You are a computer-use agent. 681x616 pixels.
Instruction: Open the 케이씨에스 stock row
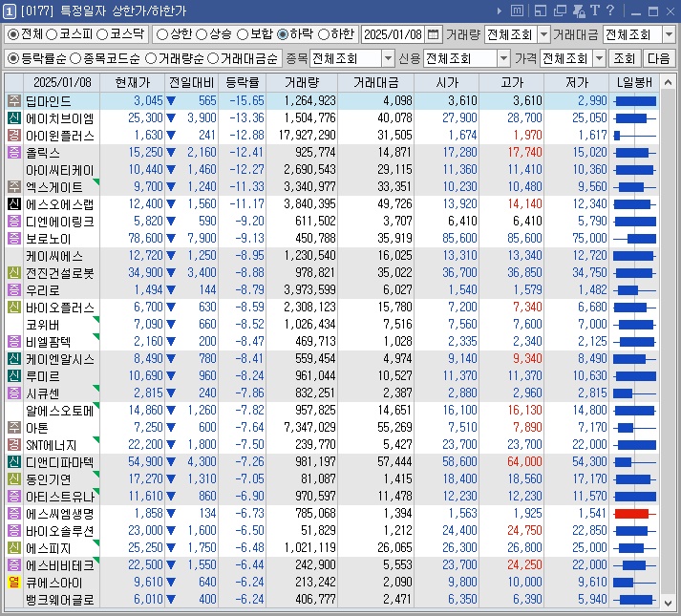331,255
